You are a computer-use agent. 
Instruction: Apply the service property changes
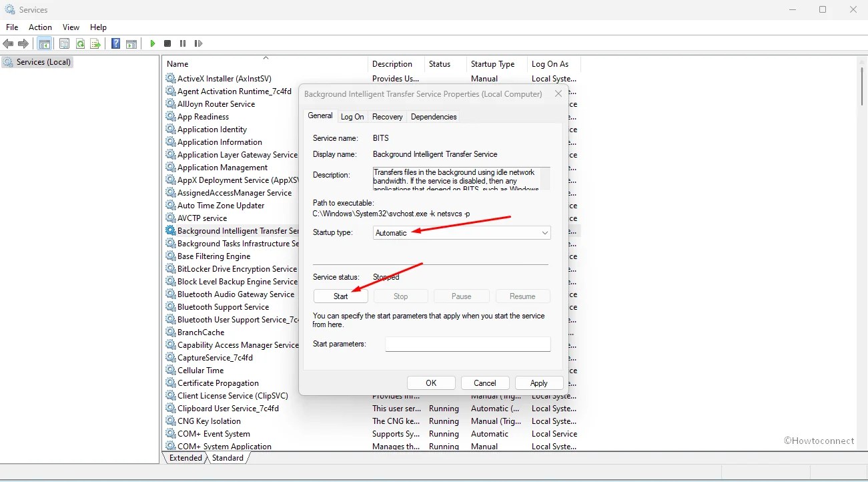coord(538,383)
